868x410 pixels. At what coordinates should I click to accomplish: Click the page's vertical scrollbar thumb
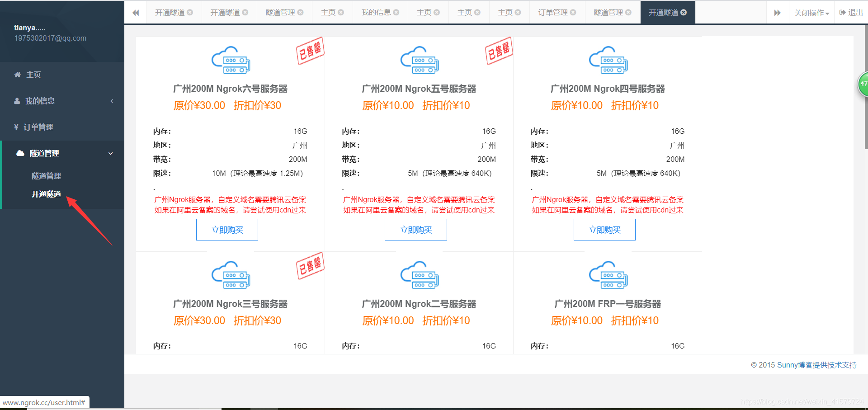click(866, 86)
